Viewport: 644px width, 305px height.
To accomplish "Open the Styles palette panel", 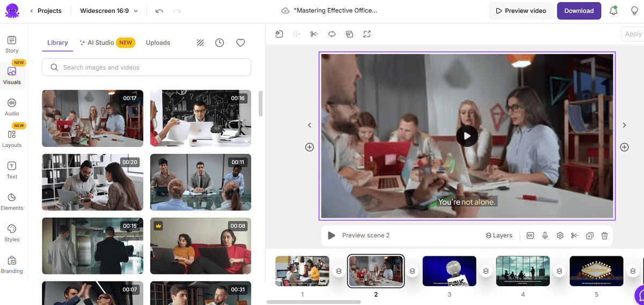I will pos(12,233).
